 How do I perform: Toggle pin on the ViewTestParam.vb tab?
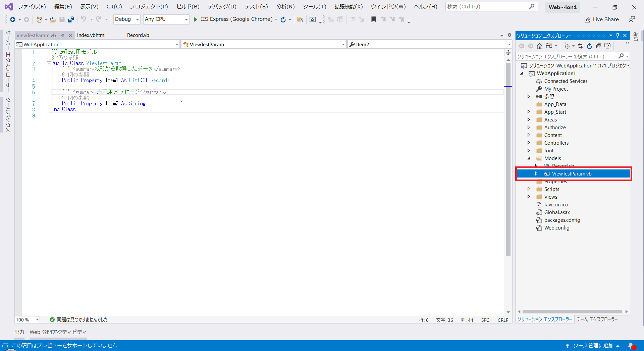[63, 35]
